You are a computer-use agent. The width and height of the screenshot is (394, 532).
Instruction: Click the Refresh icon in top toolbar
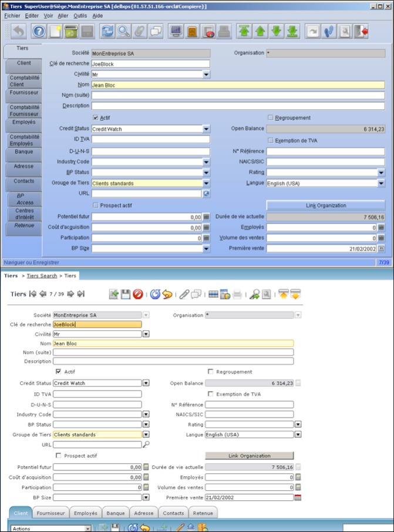tap(108, 31)
